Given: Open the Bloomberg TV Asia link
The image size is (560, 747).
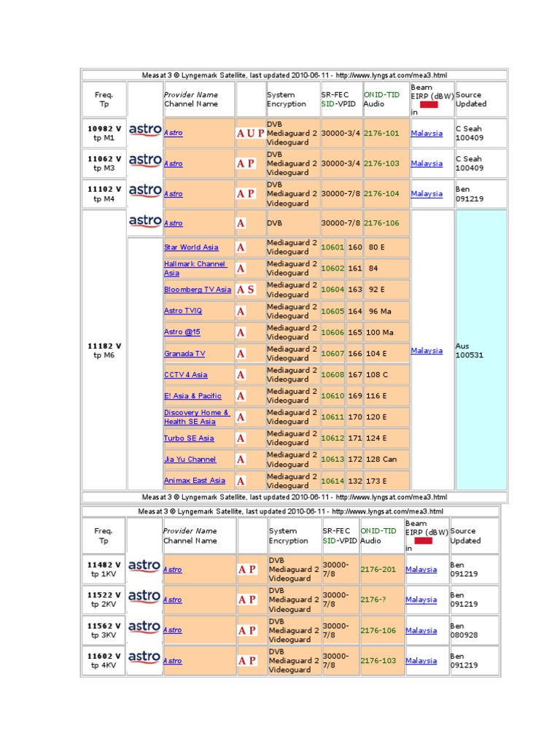Looking at the screenshot, I should point(197,290).
